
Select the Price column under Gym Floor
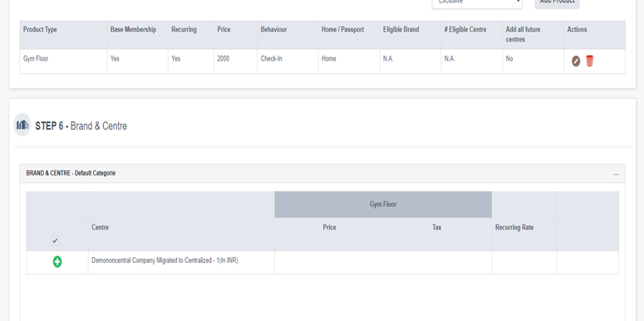(329, 227)
